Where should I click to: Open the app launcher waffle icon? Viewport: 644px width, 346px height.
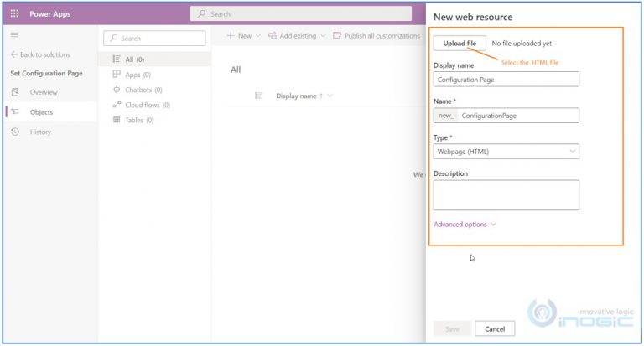14,13
